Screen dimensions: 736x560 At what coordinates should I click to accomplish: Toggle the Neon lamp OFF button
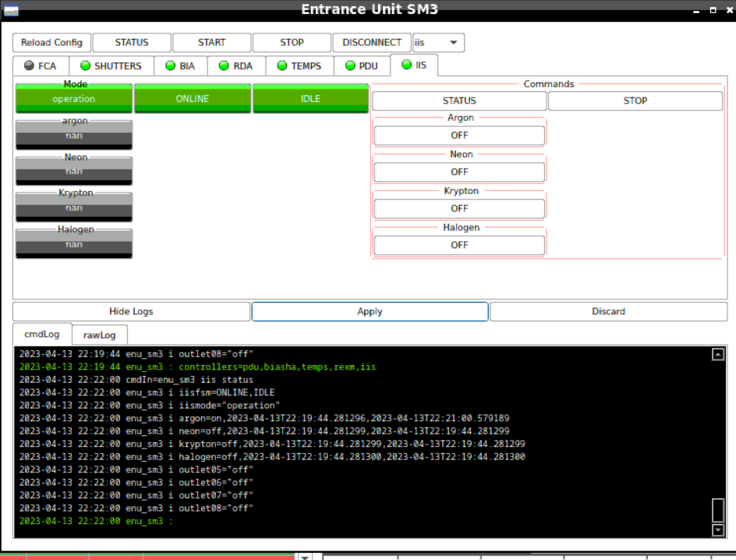tap(459, 172)
